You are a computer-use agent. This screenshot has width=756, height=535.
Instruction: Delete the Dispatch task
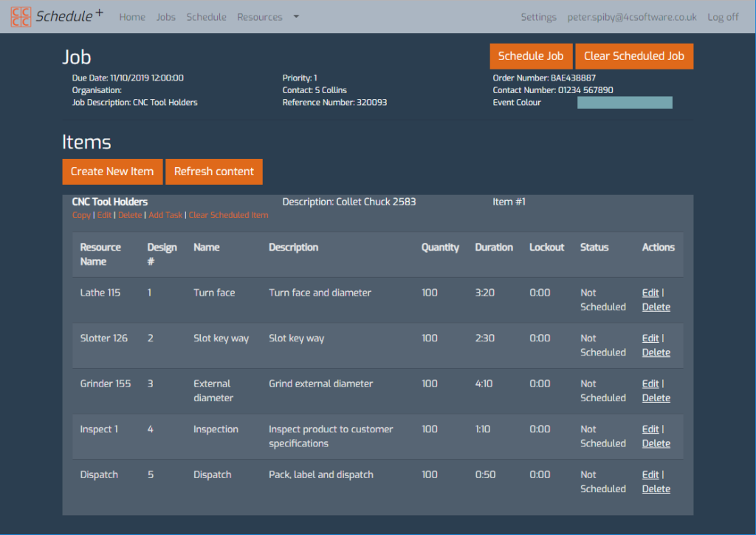[x=656, y=488]
